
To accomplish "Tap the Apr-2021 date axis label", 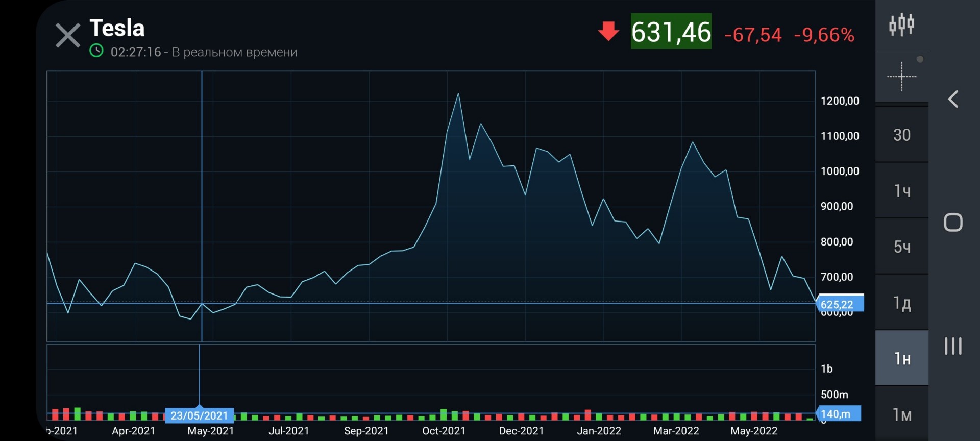I will point(133,431).
